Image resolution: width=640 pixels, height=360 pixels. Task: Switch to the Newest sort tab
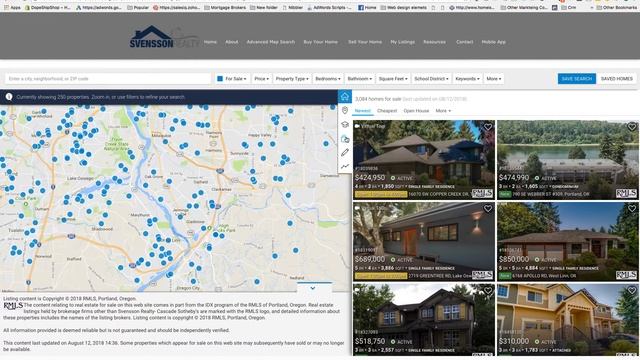point(362,111)
